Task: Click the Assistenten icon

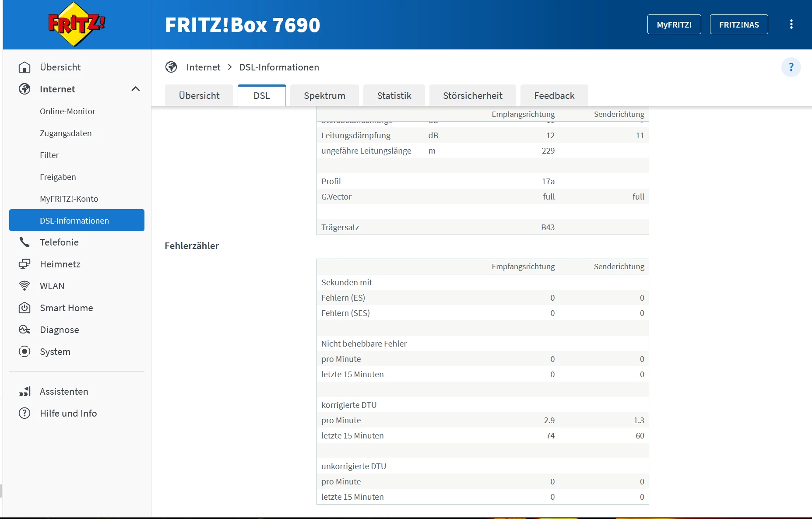Action: (x=25, y=391)
